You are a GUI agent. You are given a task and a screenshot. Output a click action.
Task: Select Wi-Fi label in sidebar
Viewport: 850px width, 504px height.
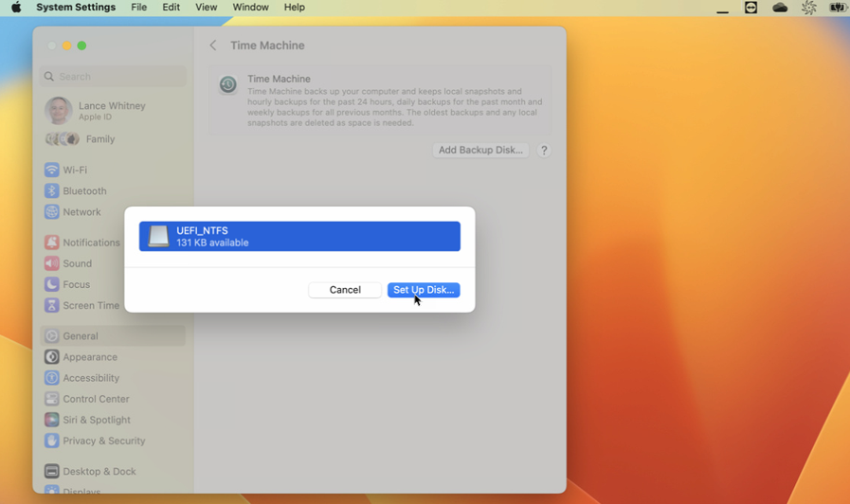coord(75,170)
